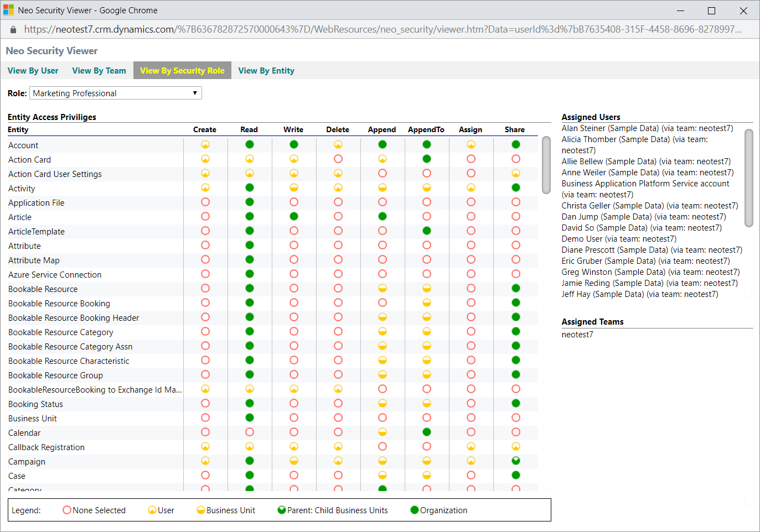Click Bookable Resource Share privilege icon
This screenshot has height=532, width=760.
[x=516, y=288]
